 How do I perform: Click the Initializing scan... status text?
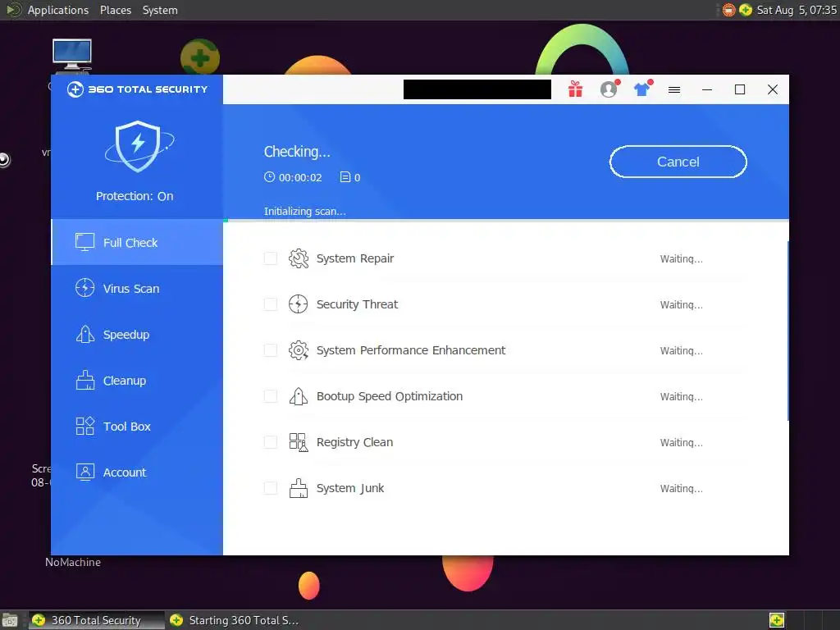pos(305,212)
